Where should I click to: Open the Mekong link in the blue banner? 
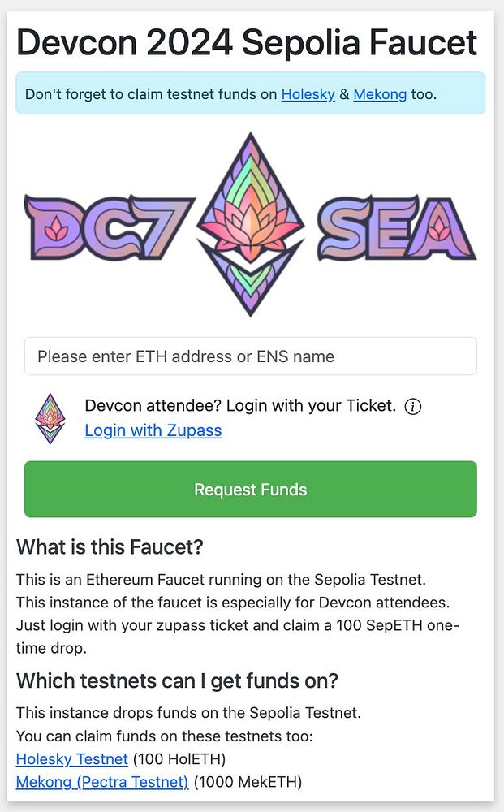click(x=380, y=94)
